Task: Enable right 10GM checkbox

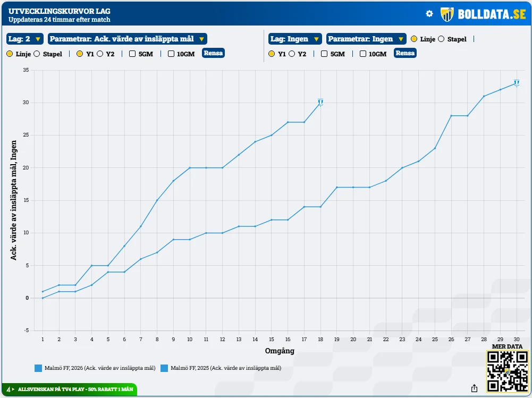Action: click(x=362, y=54)
